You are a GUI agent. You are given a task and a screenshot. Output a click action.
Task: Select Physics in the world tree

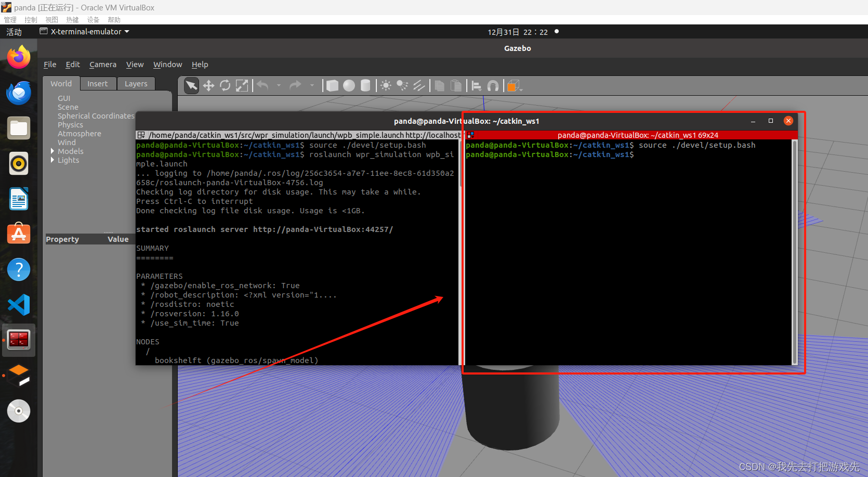70,125
